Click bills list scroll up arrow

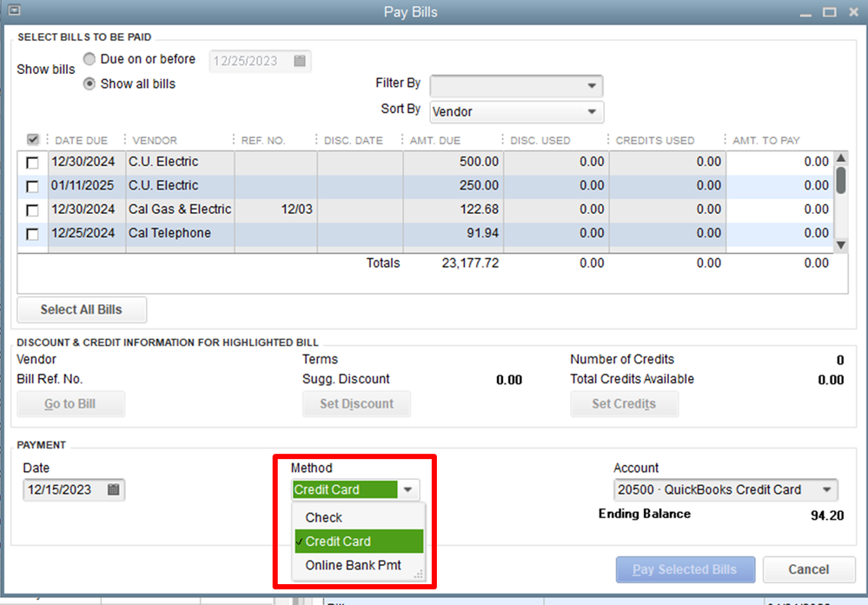click(841, 158)
